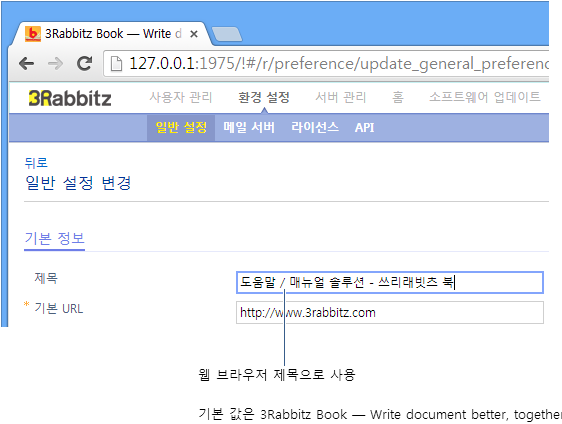The width and height of the screenshot is (562, 424).
Task: Click the 뒤로 back link
Action: click(36, 163)
